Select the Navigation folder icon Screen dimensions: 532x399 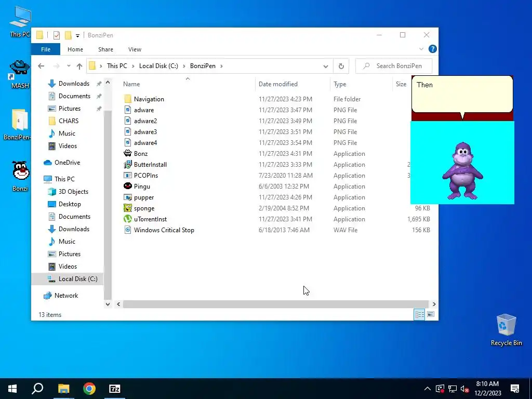[x=128, y=99]
